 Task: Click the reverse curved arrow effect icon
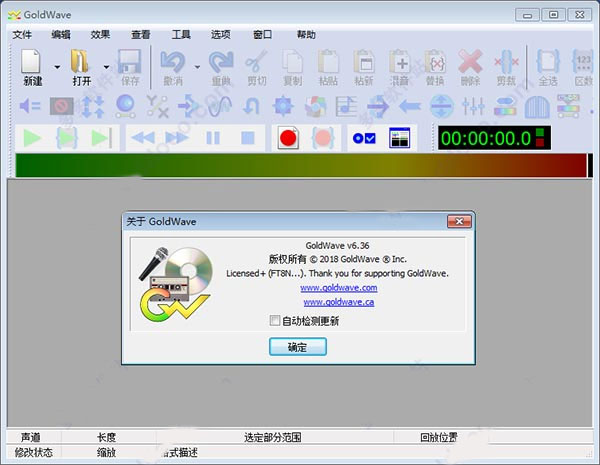[x=251, y=106]
